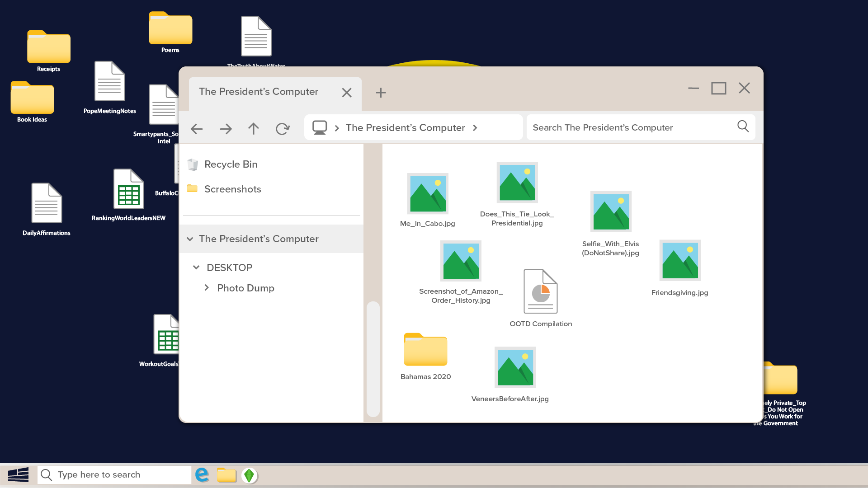Click the sidebar vertical scrollbar thumb

click(x=373, y=359)
